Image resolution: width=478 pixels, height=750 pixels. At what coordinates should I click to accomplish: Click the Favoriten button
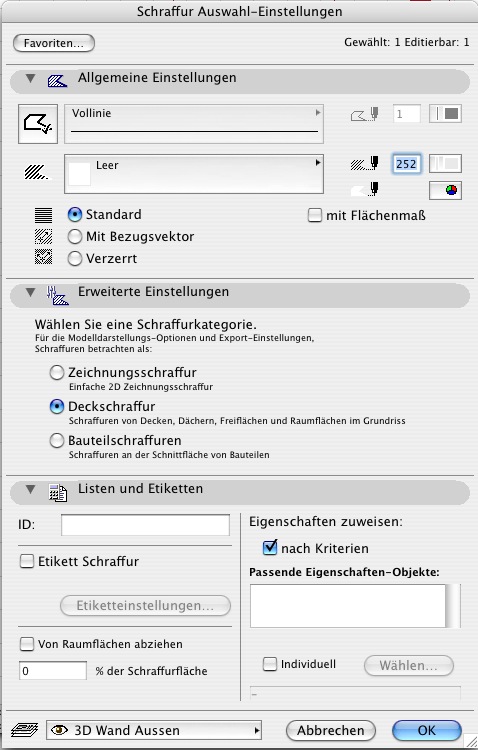pyautogui.click(x=54, y=43)
